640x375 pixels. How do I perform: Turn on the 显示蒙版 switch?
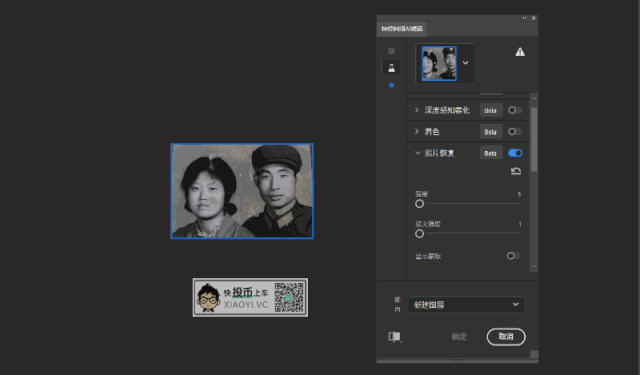tap(514, 256)
